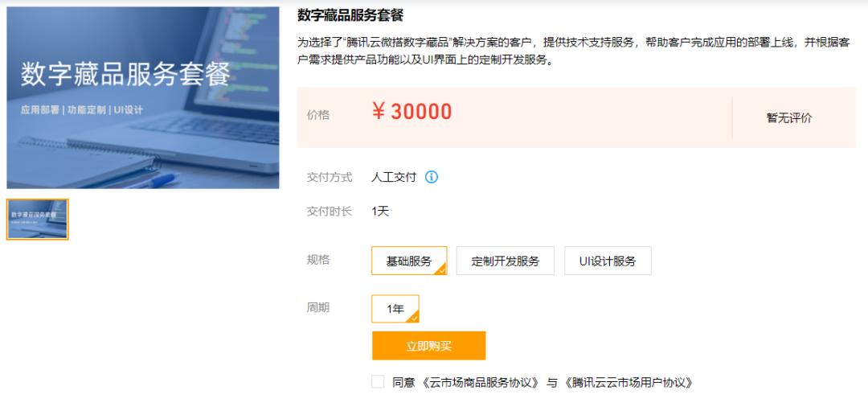868x407 pixels.
Task: Click the ¥30000 price amount
Action: [x=411, y=112]
